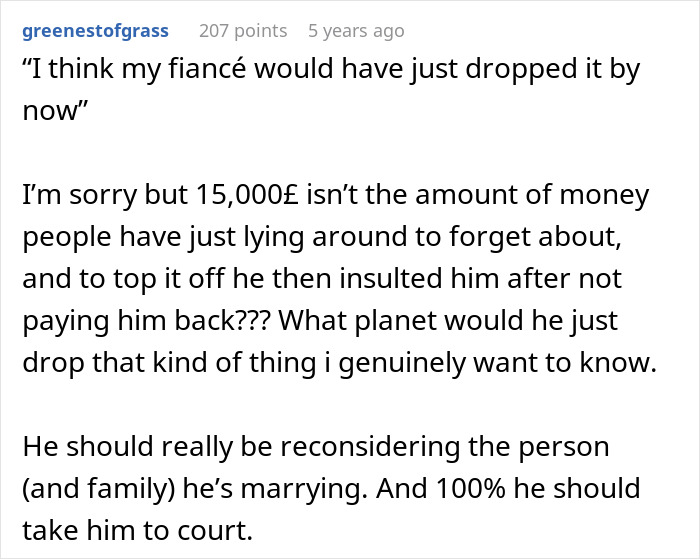
Task: Open the greenestofgrass user profile
Action: point(96,31)
